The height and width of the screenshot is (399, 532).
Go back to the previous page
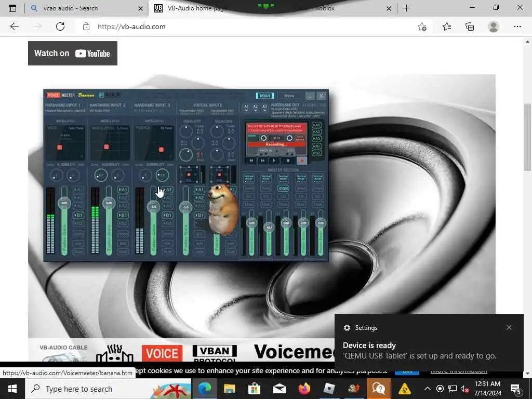point(14,26)
